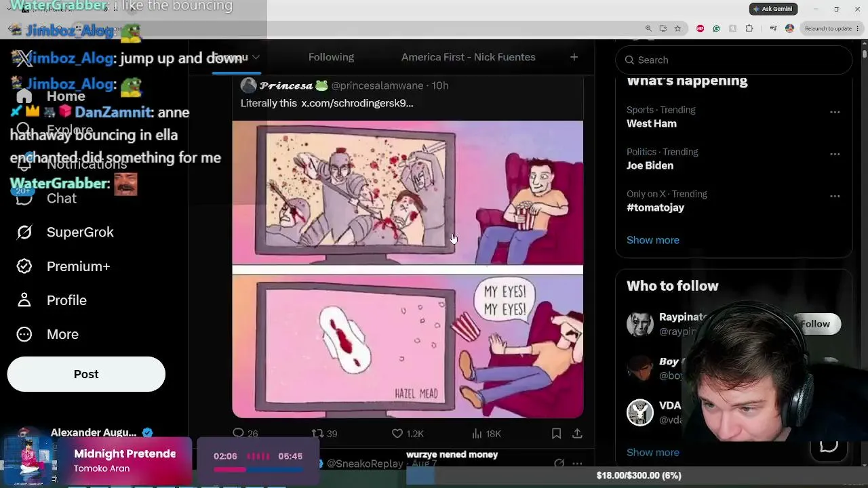Open the floating Messages icon

click(x=829, y=445)
